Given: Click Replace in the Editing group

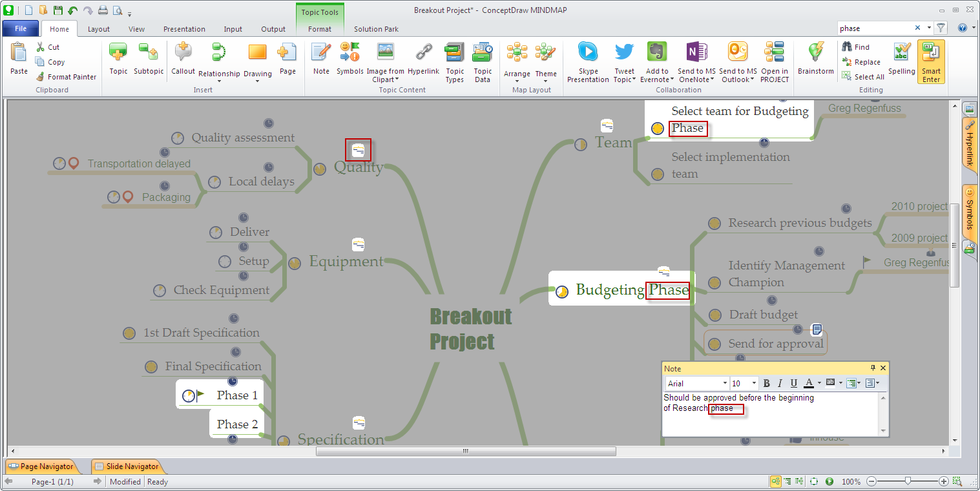Looking at the screenshot, I should 862,61.
